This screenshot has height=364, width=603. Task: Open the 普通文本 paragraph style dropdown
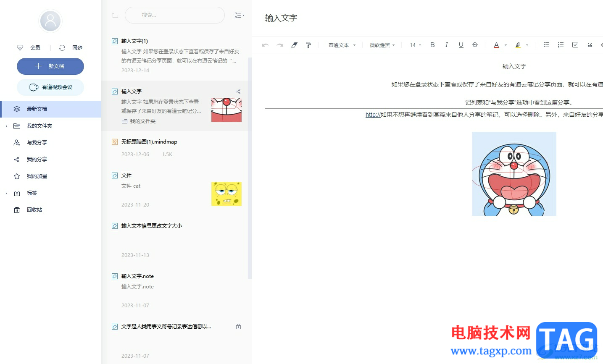(x=342, y=45)
